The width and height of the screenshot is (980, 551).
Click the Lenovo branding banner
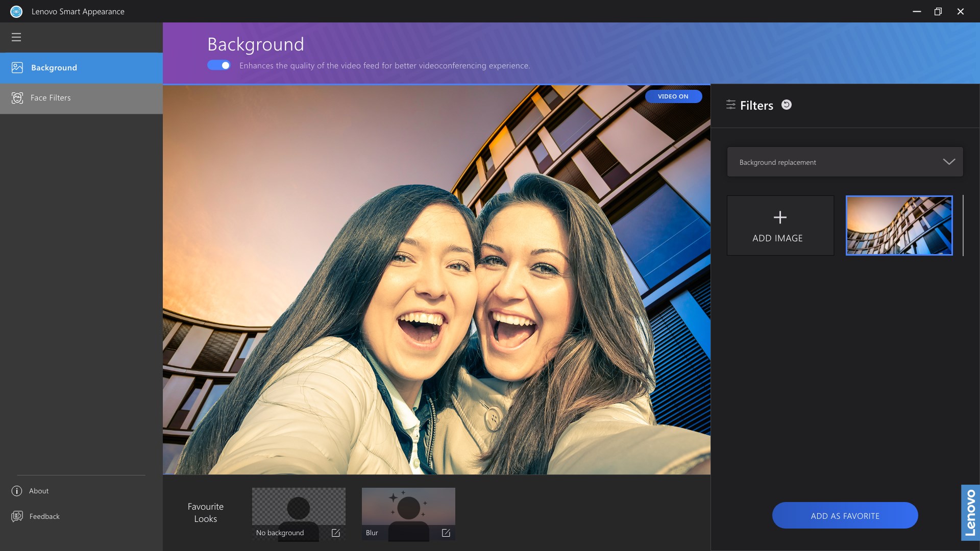pyautogui.click(x=970, y=512)
